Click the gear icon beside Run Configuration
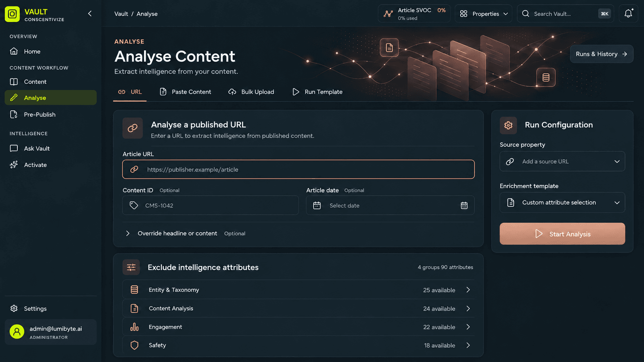 click(x=508, y=125)
